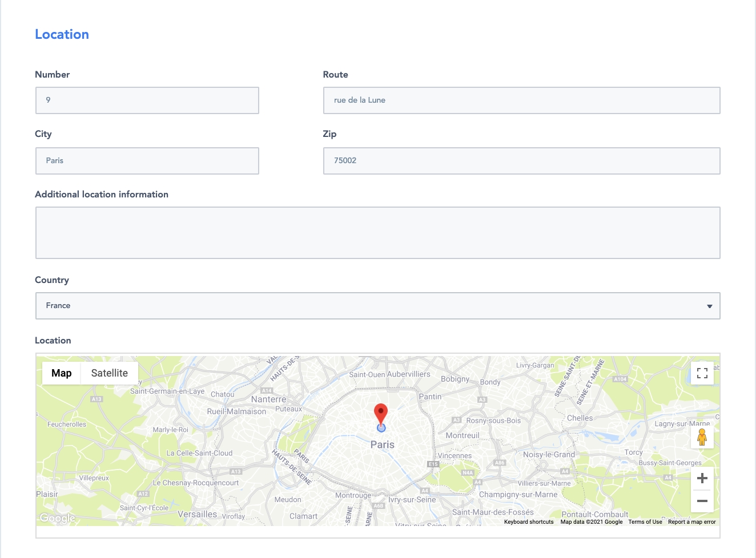Click Saint-Cyr-l'École label on map
Image resolution: width=756 pixels, height=558 pixels.
(144, 508)
